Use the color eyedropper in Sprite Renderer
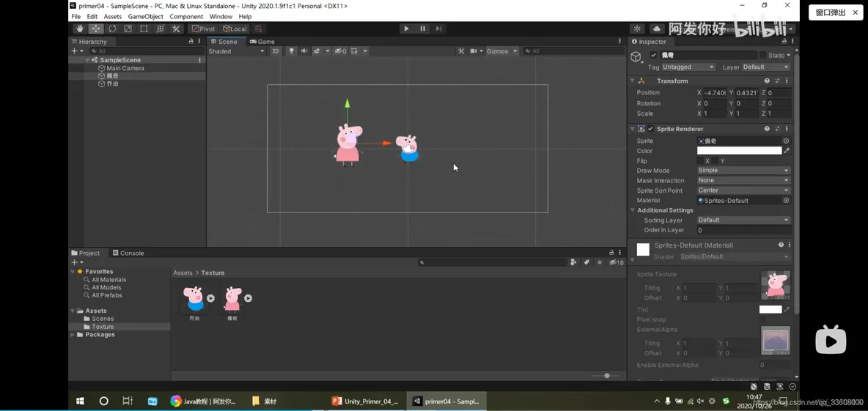Screen dimensions: 868x411 click(x=787, y=150)
